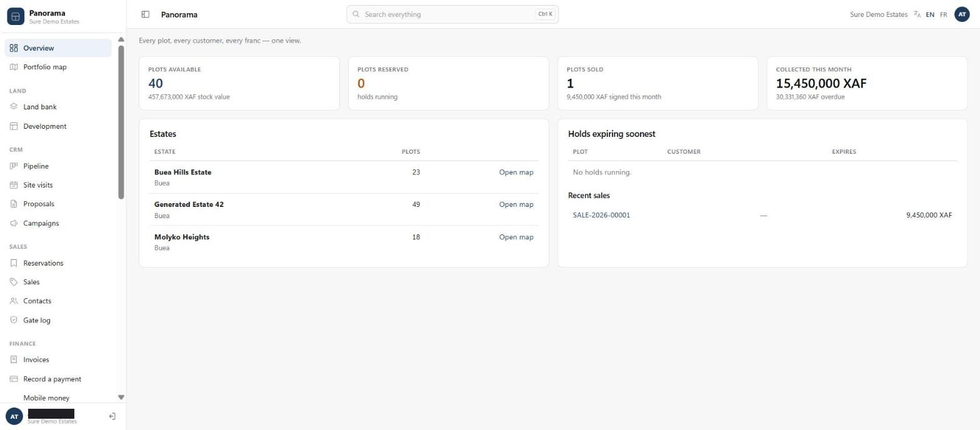The width and height of the screenshot is (980, 430).
Task: Click the Development layout icon
Action: tap(14, 126)
